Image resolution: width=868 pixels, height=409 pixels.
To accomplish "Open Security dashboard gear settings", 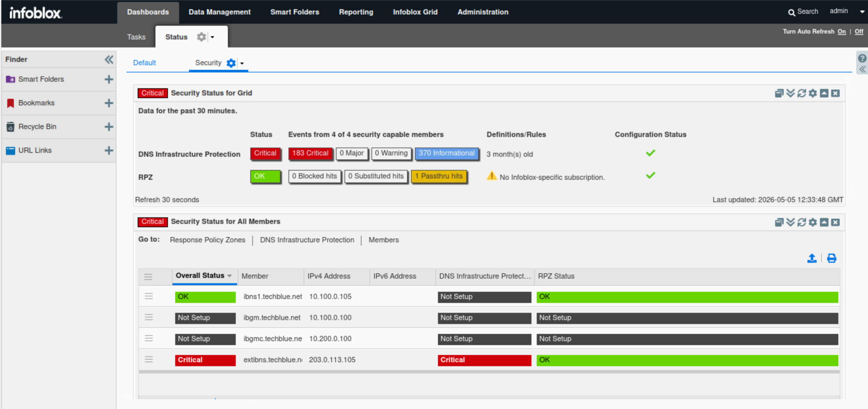I will click(231, 63).
